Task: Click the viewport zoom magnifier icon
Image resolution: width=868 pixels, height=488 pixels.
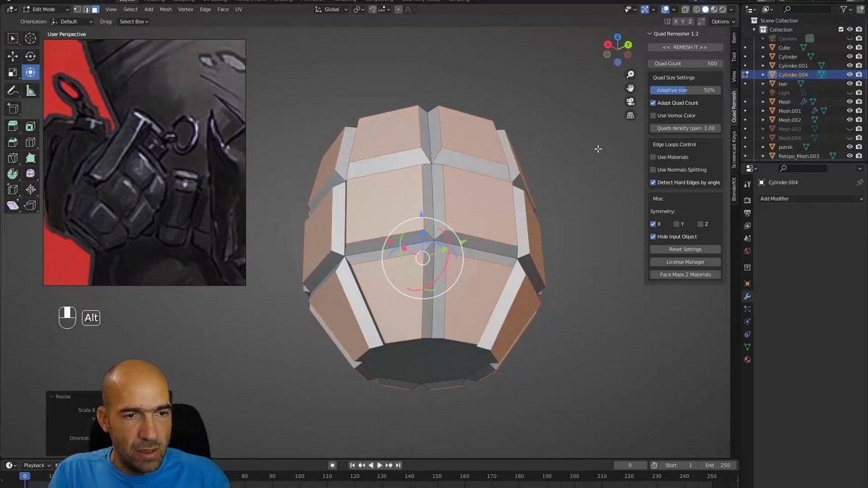Action: [631, 74]
